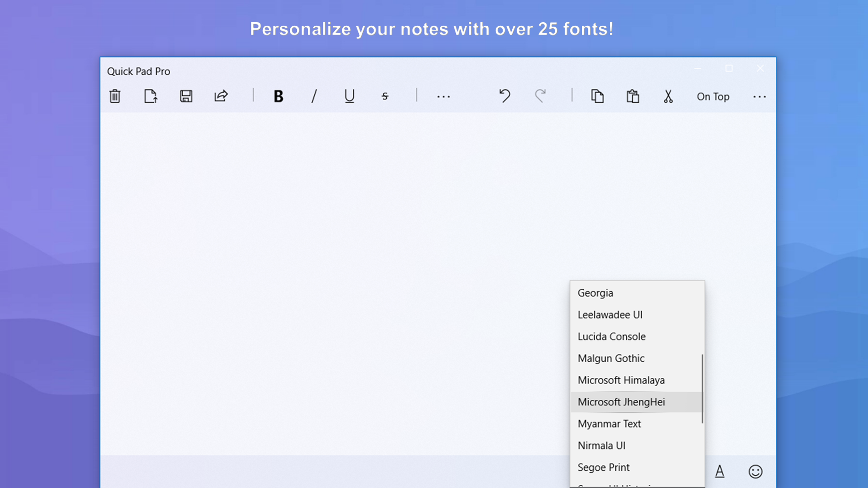868x488 pixels.
Task: Choose Lucida Console font
Action: 637,336
